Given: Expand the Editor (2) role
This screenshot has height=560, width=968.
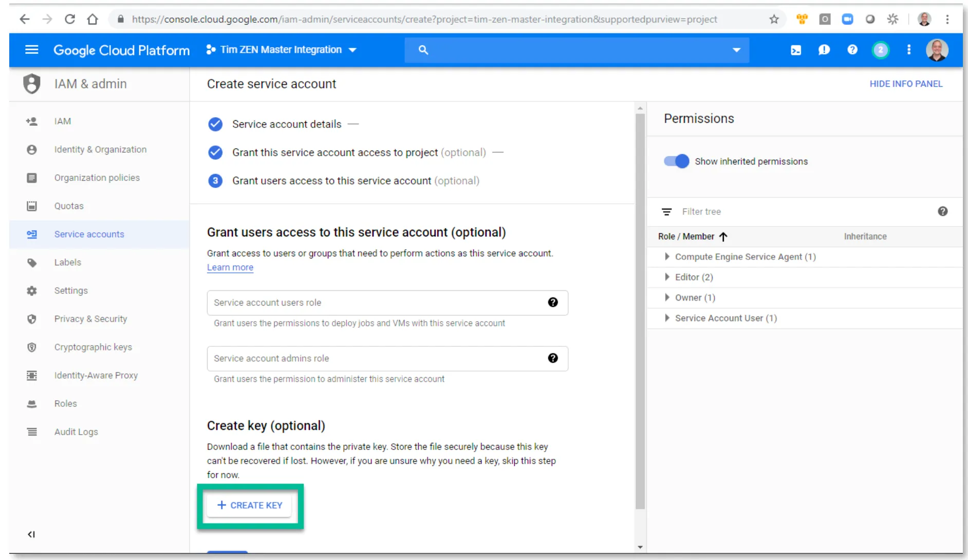Looking at the screenshot, I should click(x=667, y=277).
